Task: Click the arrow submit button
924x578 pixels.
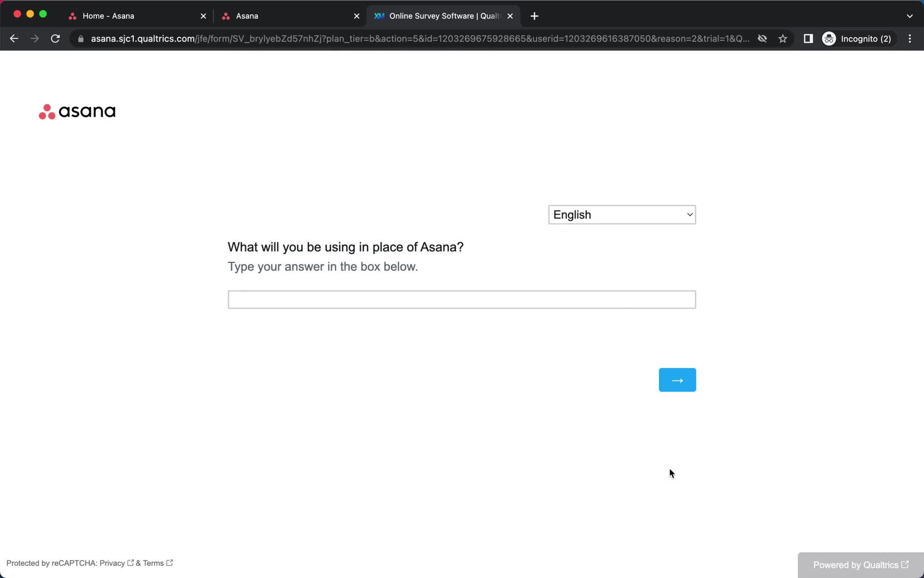Action: coord(677,380)
